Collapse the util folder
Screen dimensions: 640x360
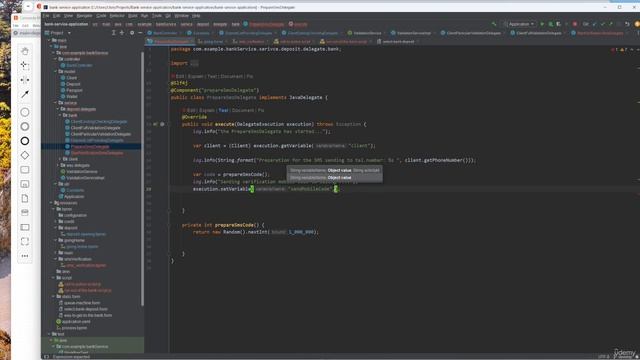(56, 184)
